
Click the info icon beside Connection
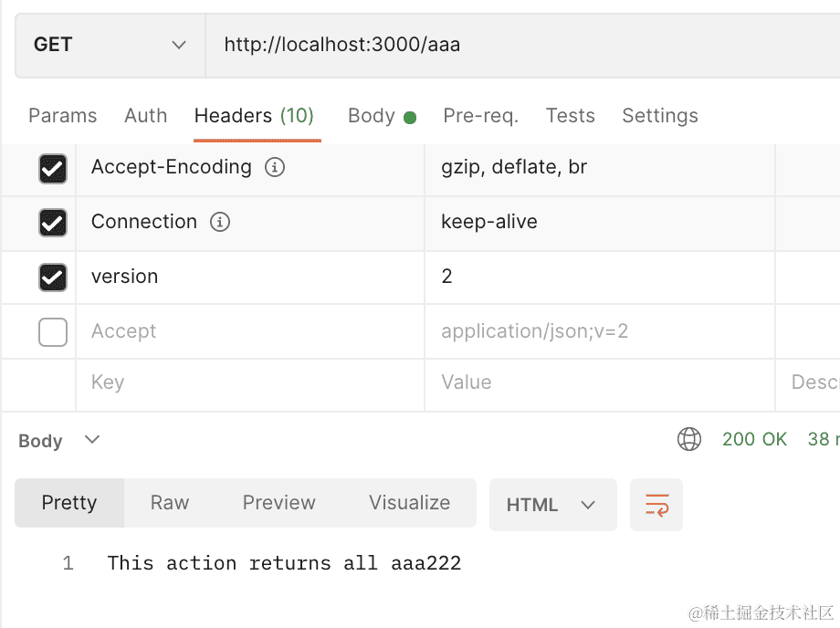click(219, 222)
